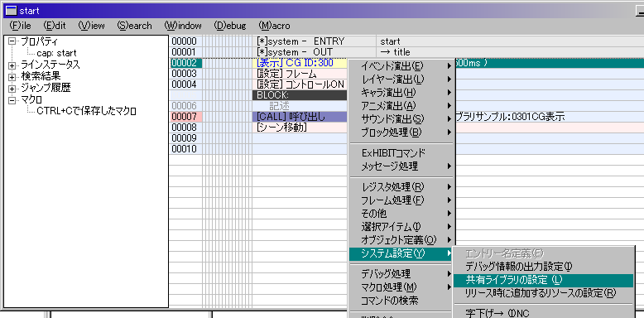
Task: Click システム設定(Y) menu entry
Action: (x=401, y=253)
